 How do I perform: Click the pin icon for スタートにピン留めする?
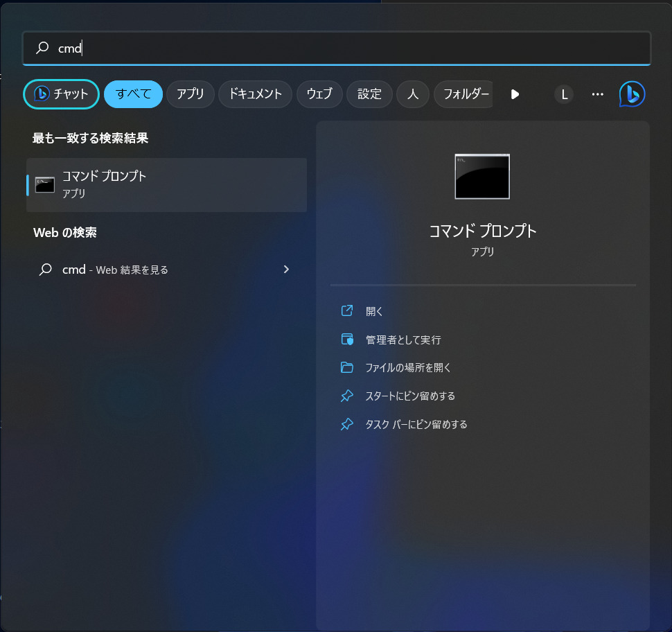click(346, 396)
